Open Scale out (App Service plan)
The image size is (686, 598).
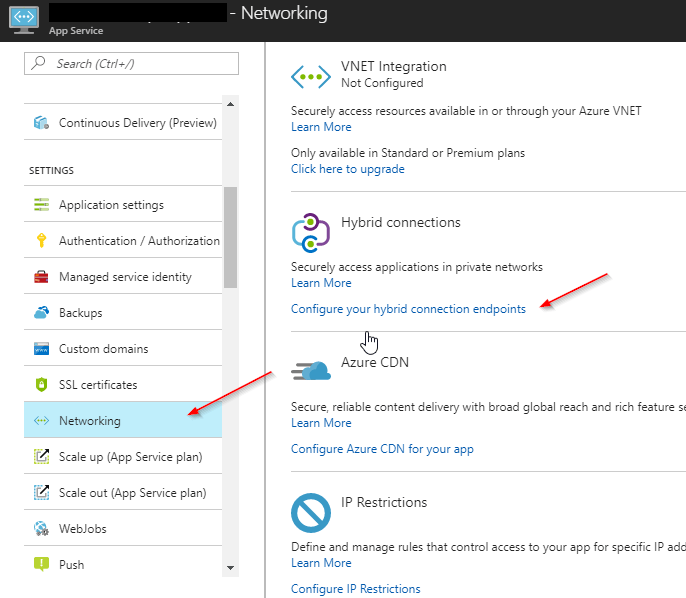click(x=123, y=492)
